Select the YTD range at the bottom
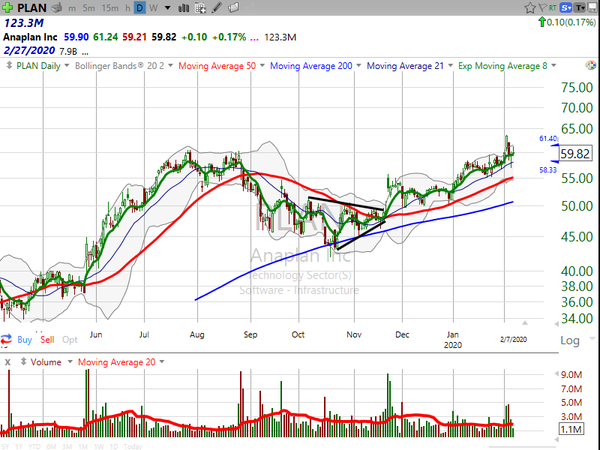The width and height of the screenshot is (600, 450). coord(34,447)
